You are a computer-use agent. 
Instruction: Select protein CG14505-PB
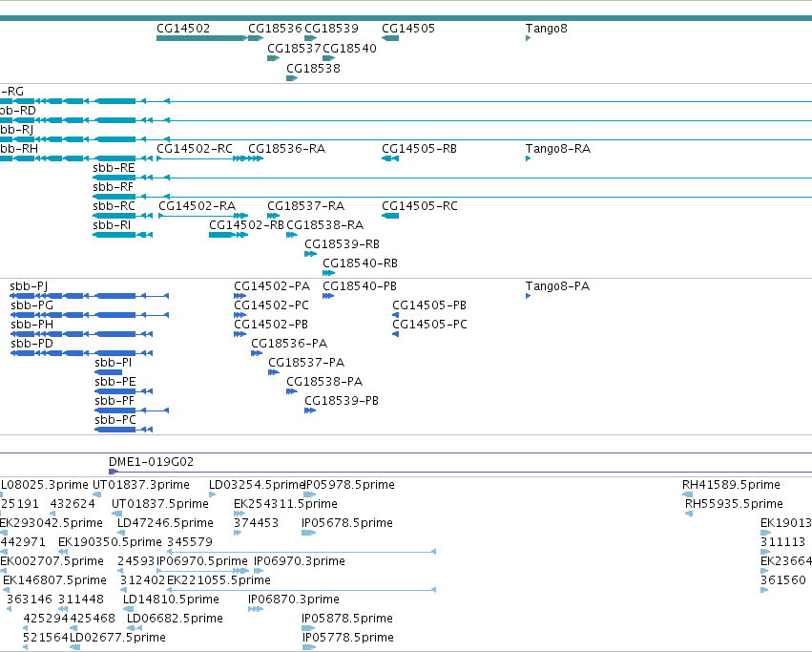(x=396, y=315)
